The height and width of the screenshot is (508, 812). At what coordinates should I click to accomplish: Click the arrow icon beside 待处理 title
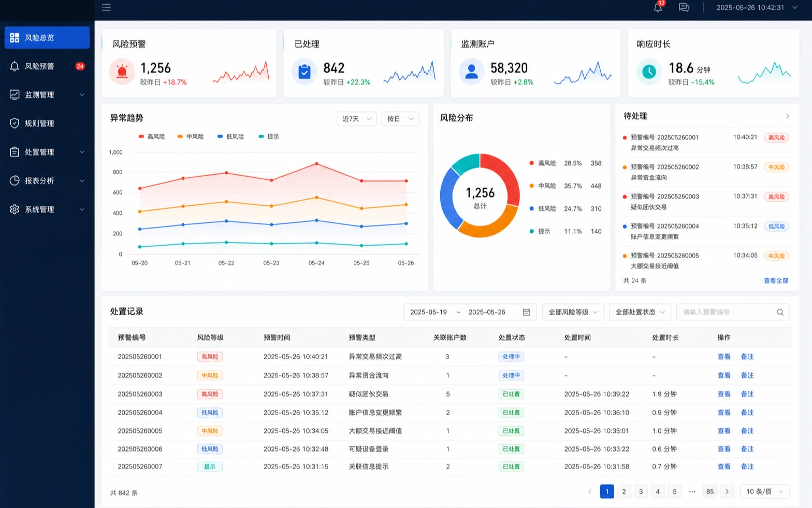pyautogui.click(x=787, y=117)
